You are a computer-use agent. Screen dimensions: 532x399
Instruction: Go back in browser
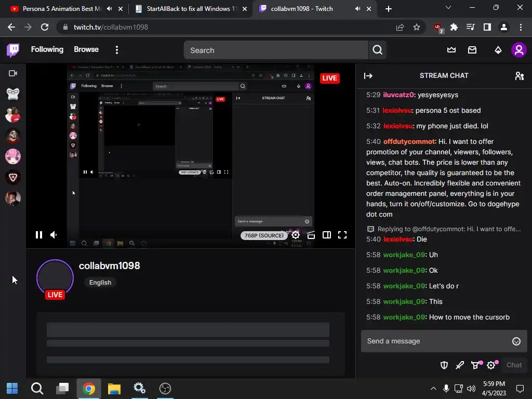pos(11,27)
